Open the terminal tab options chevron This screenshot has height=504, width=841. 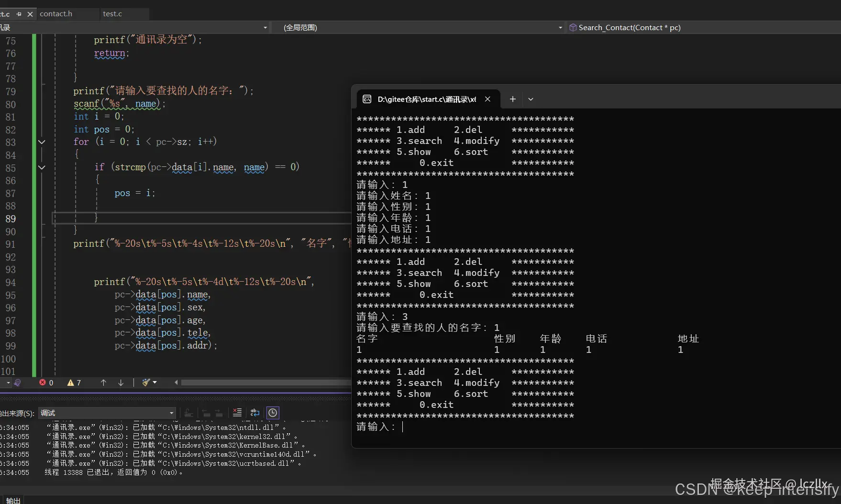pyautogui.click(x=531, y=99)
